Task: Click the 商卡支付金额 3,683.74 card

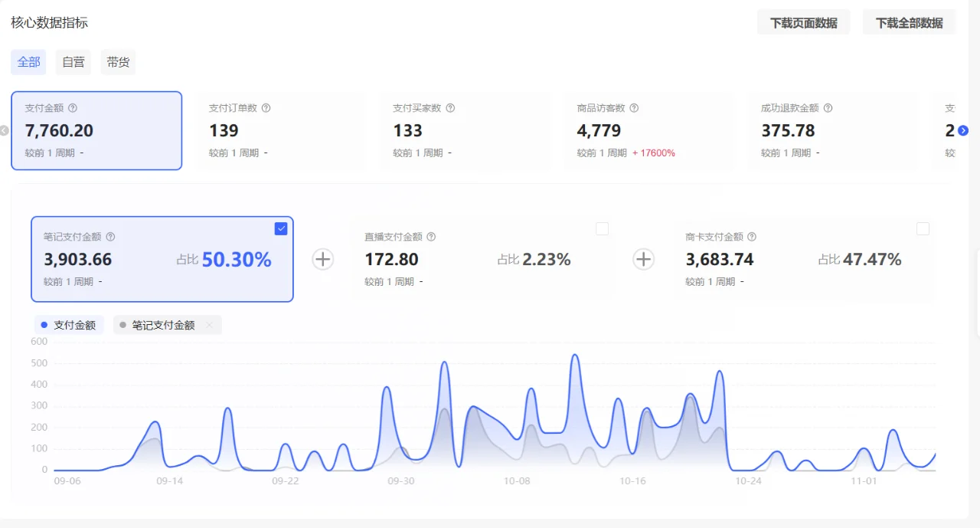Action: tap(804, 259)
